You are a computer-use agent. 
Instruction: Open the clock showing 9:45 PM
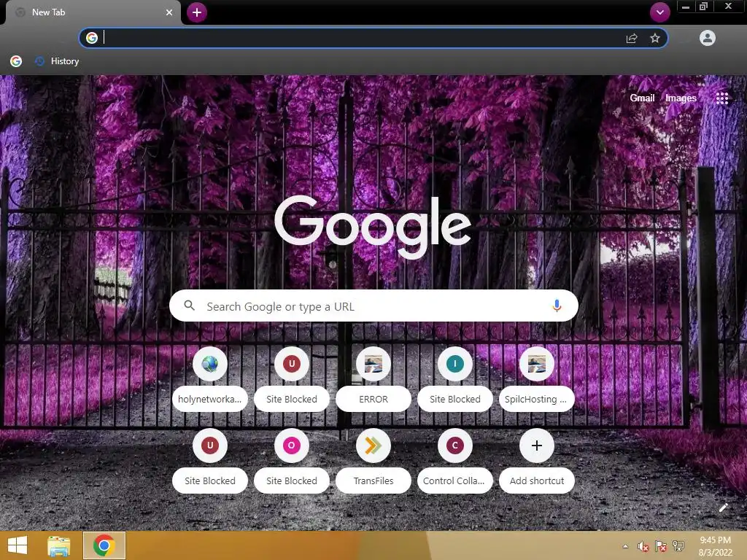tap(715, 546)
